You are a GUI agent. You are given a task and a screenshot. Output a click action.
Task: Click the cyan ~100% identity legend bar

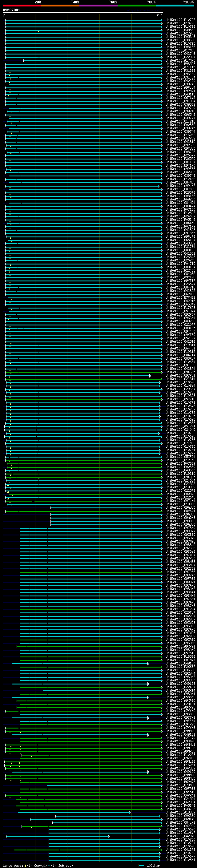[x=175, y=6]
